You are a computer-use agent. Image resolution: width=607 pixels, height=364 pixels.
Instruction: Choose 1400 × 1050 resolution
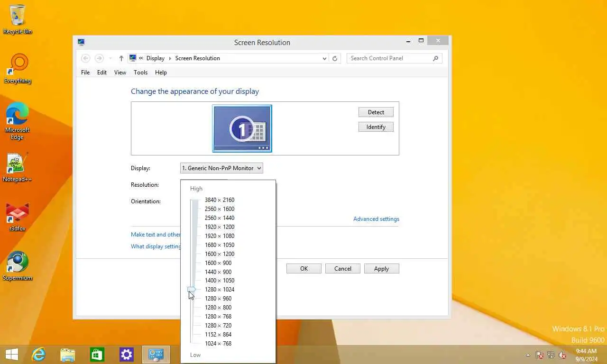[x=220, y=281]
